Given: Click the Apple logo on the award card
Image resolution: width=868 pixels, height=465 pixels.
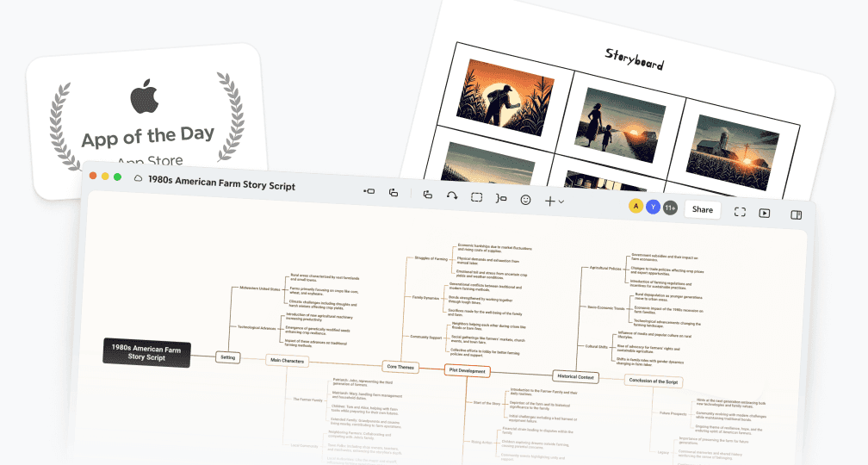Looking at the screenshot, I should pos(145,96).
